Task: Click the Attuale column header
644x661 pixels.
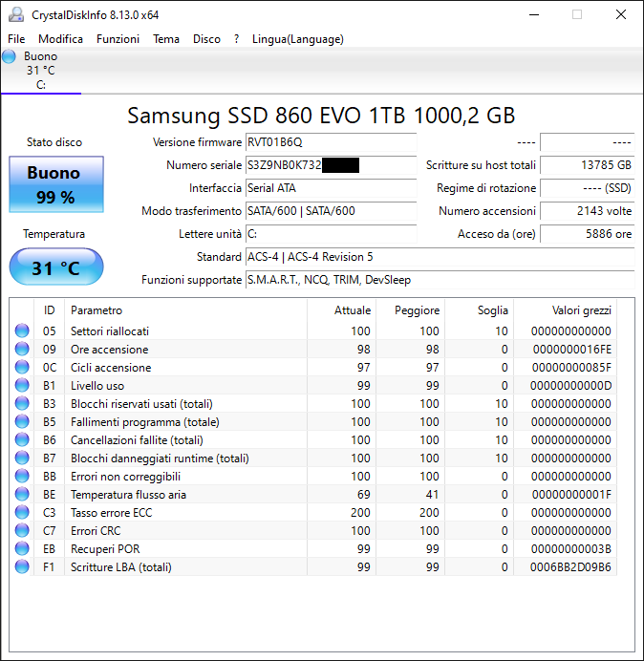Action: tap(342, 310)
